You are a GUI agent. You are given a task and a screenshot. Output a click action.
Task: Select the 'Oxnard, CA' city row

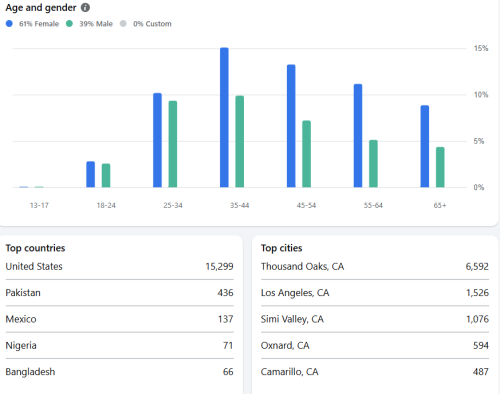pyautogui.click(x=375, y=345)
